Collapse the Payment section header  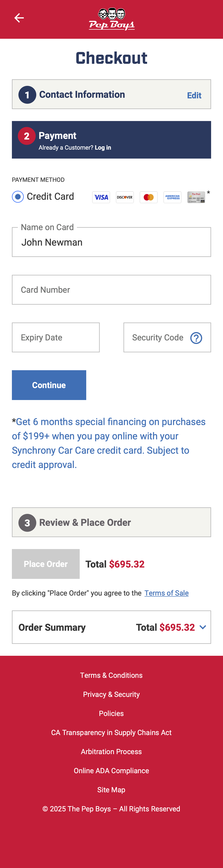click(x=111, y=139)
